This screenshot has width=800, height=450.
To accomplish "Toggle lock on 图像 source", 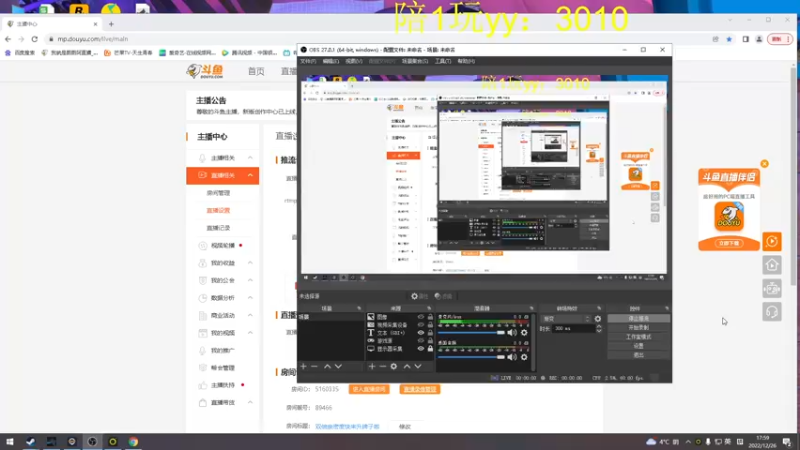I will [x=430, y=317].
